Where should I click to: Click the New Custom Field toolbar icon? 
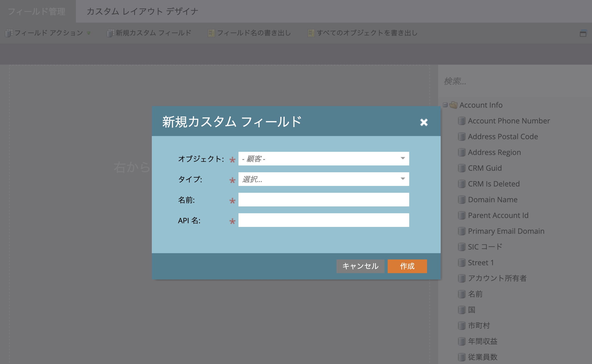tap(110, 33)
